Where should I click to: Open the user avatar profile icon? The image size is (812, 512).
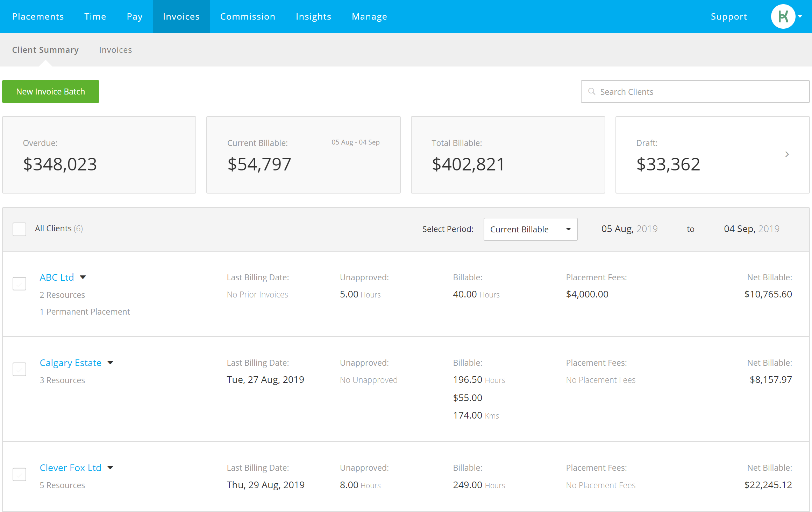(x=783, y=16)
